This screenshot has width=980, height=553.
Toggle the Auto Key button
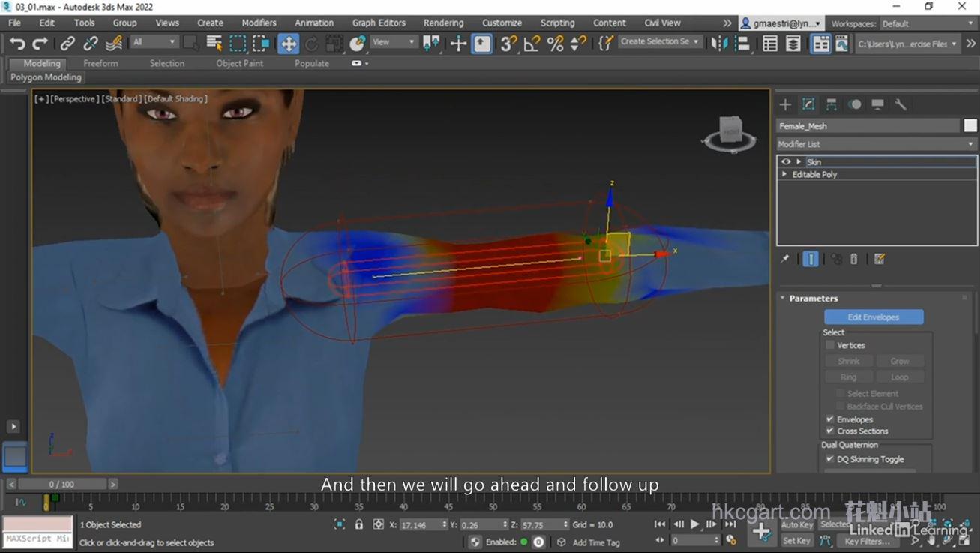[796, 524]
